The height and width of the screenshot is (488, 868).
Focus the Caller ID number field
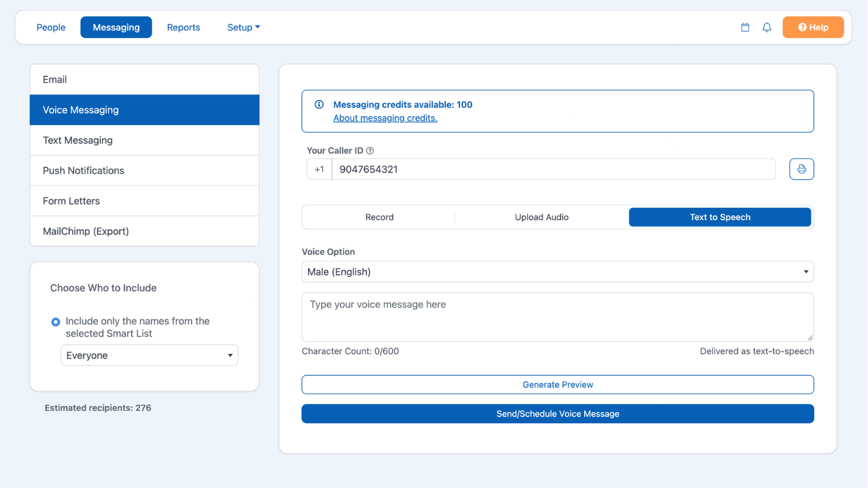[x=553, y=169]
